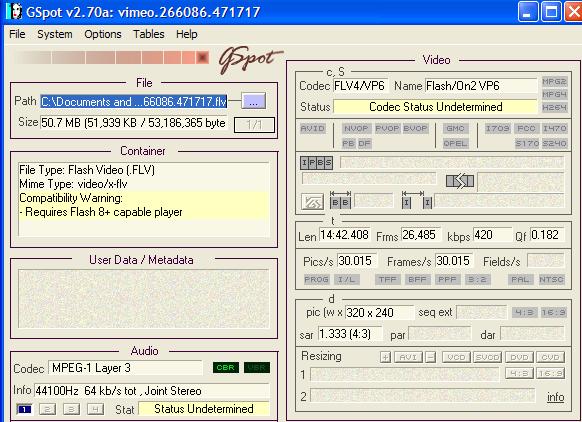Image resolution: width=582 pixels, height=422 pixels.
Task: Click the I470 colorimetry indicator
Action: coord(554,128)
